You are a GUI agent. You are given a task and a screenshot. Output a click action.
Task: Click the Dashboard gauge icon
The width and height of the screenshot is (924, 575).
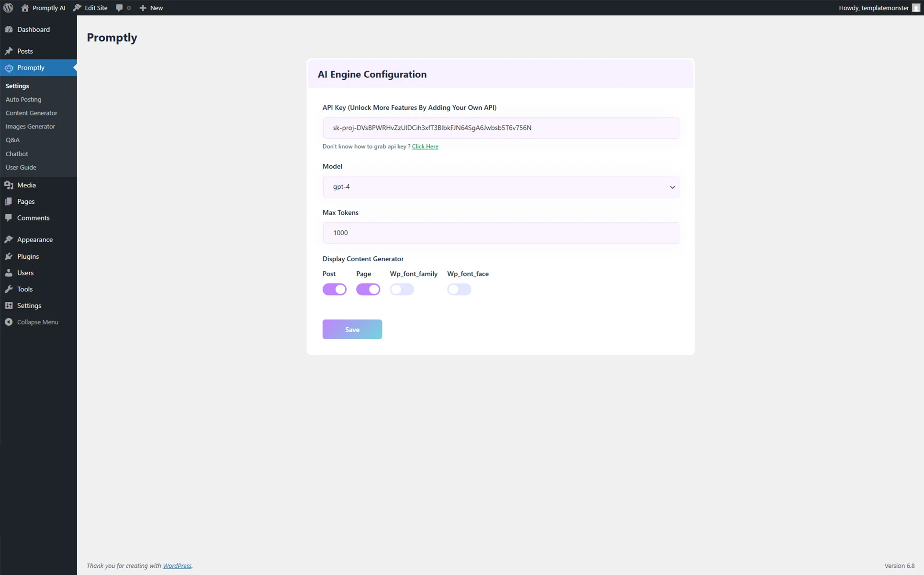pyautogui.click(x=9, y=29)
